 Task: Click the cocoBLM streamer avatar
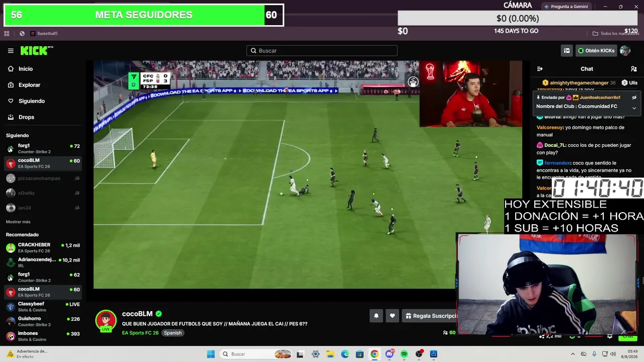(x=106, y=321)
